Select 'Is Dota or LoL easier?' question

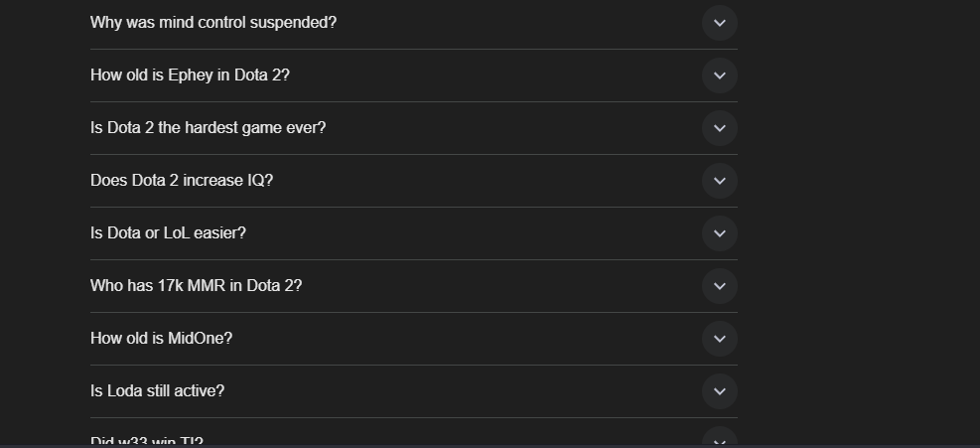click(168, 232)
